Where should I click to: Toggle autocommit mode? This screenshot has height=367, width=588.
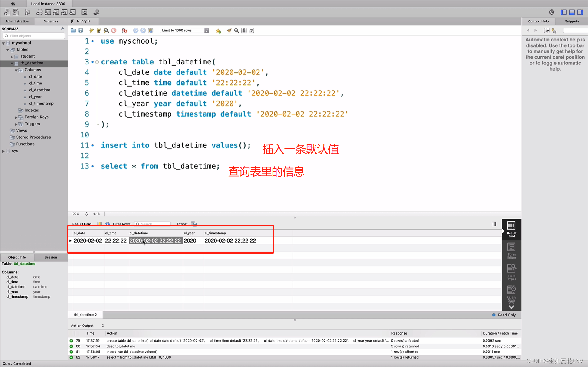[x=150, y=30]
